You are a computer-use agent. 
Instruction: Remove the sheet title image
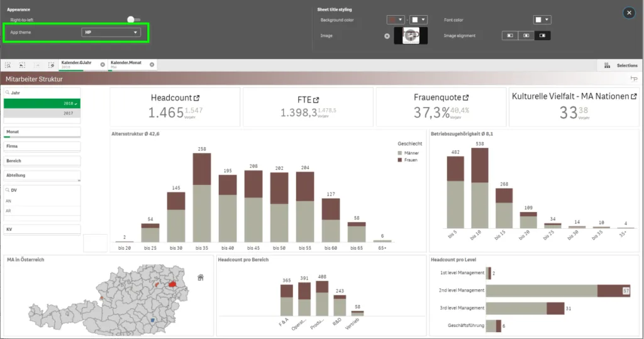[x=387, y=36]
